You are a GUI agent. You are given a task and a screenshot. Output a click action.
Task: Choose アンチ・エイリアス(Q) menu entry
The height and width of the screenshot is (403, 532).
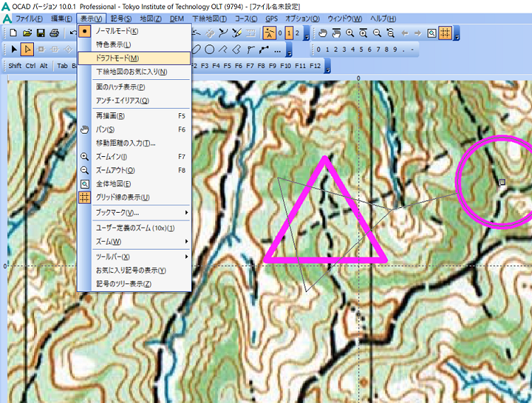134,100
